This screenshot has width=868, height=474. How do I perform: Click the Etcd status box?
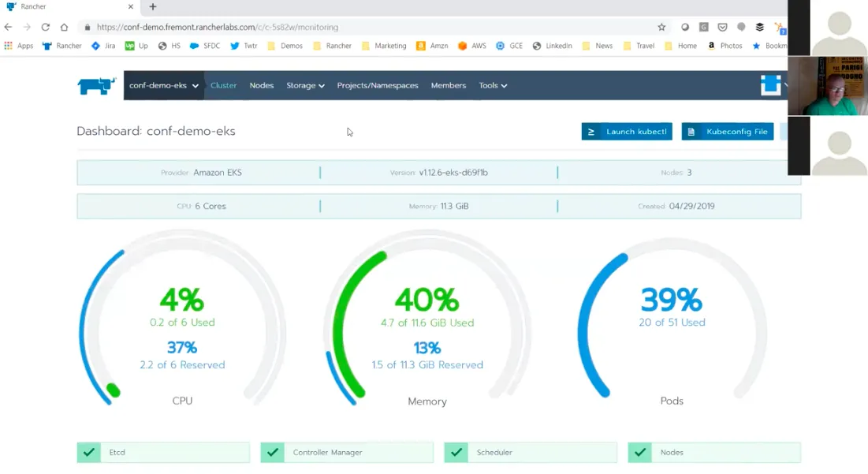tap(163, 453)
